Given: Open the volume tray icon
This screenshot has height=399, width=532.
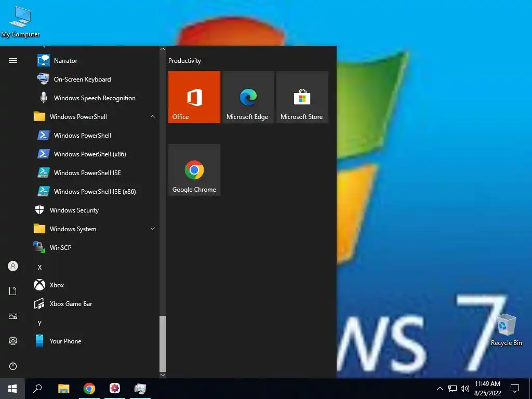Looking at the screenshot, I should point(465,389).
